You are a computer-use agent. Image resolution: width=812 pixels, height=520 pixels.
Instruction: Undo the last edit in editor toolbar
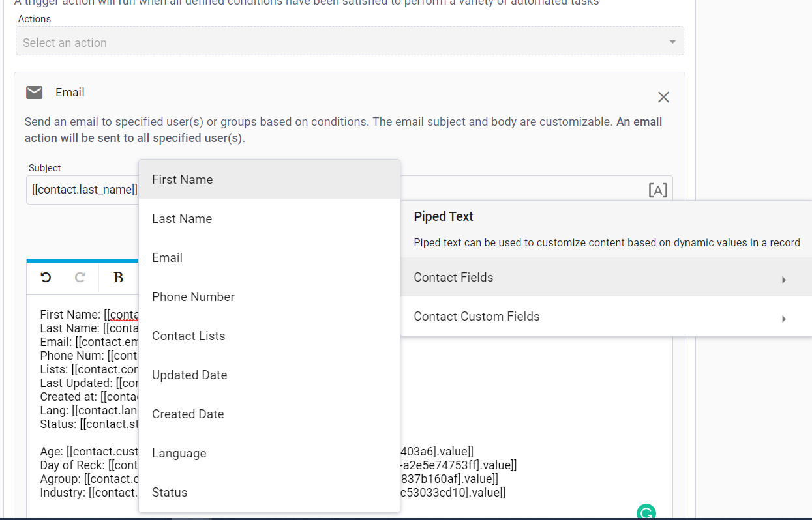click(x=46, y=277)
